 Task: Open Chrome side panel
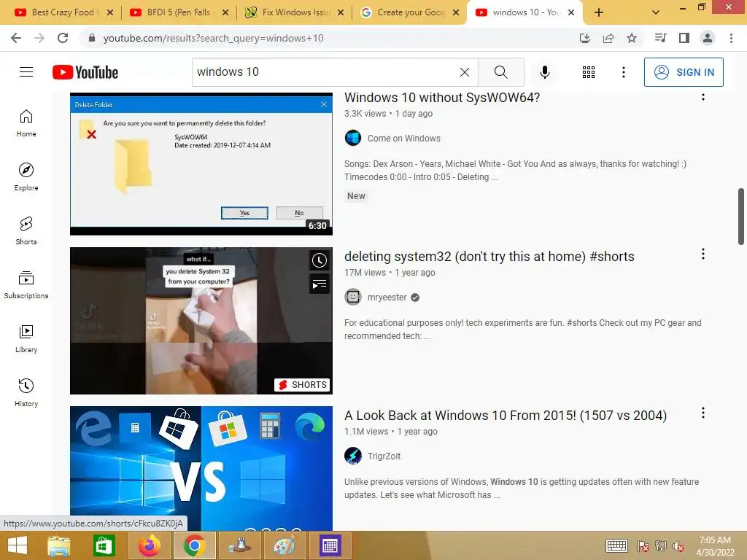click(x=684, y=38)
